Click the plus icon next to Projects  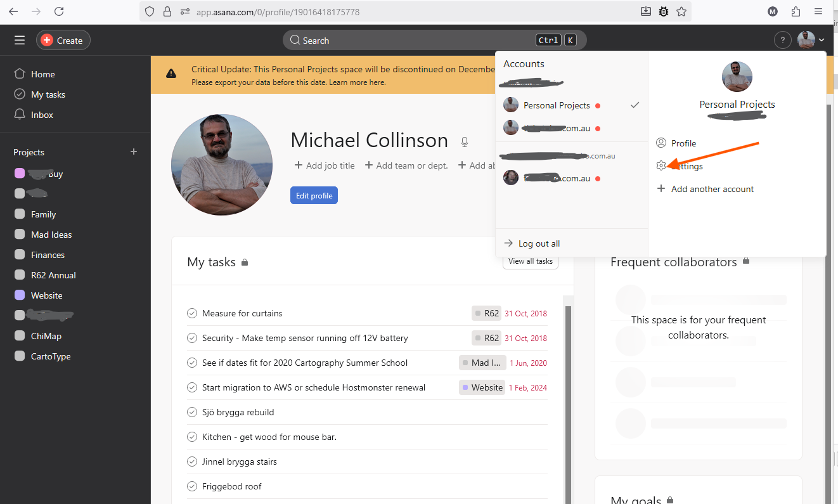click(x=134, y=152)
